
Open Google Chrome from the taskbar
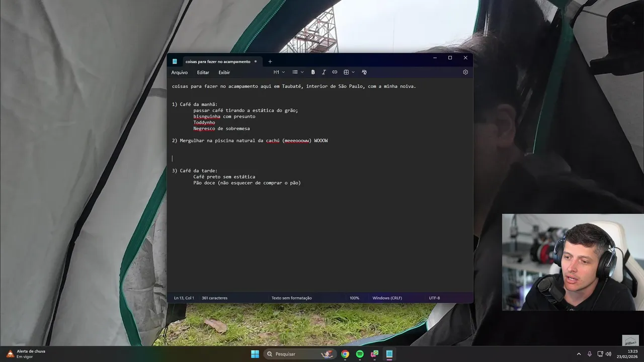(345, 354)
